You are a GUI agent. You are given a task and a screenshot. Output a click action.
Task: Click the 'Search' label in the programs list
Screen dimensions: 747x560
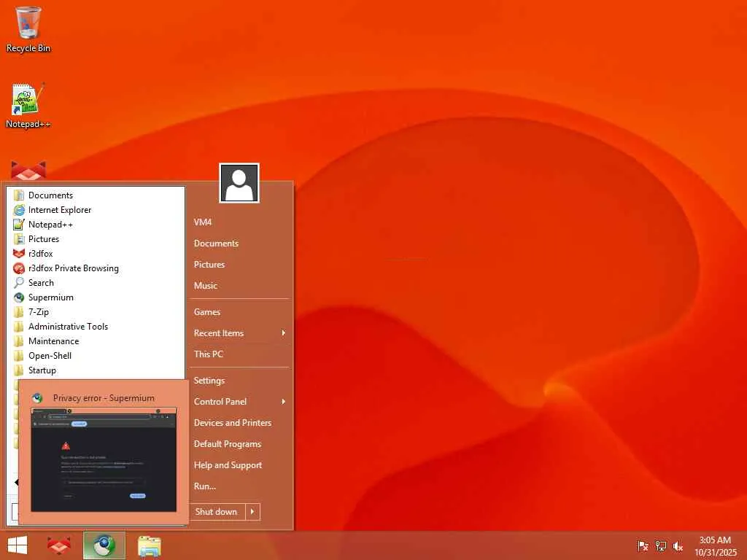point(41,283)
